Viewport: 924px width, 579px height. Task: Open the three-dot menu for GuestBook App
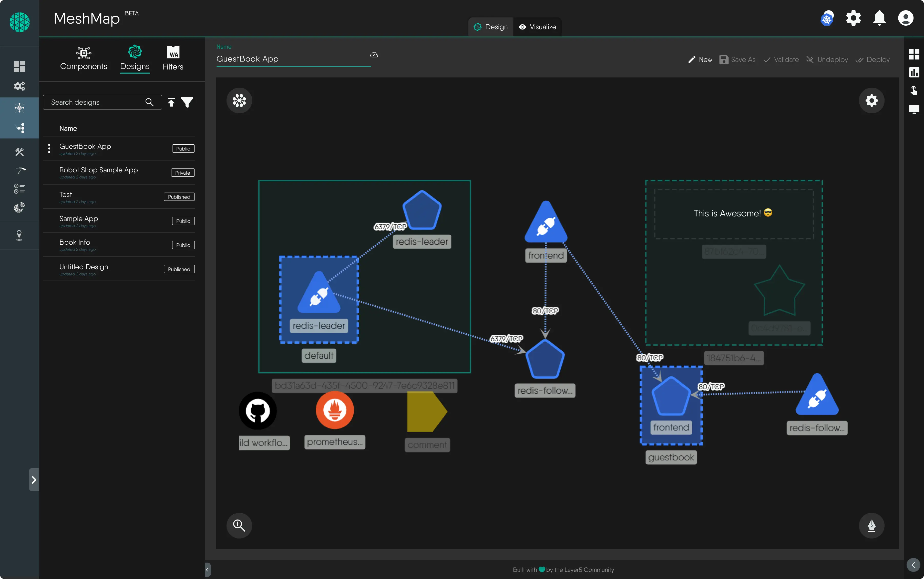point(49,148)
